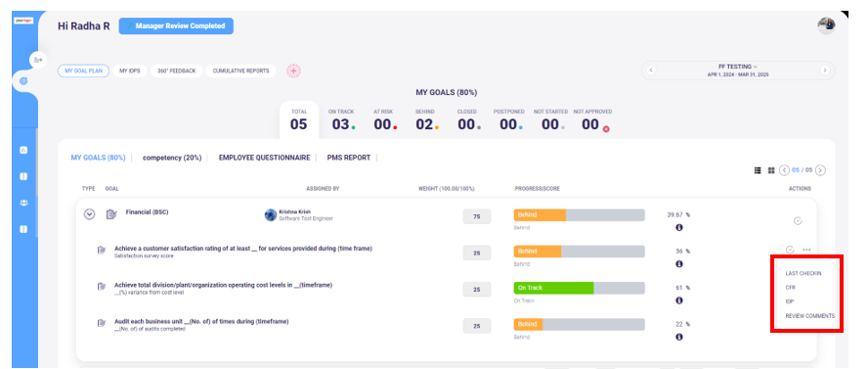Viewport: 868px width, 369px height.
Task: Select MY GOALS (80%) section tab
Action: point(98,158)
